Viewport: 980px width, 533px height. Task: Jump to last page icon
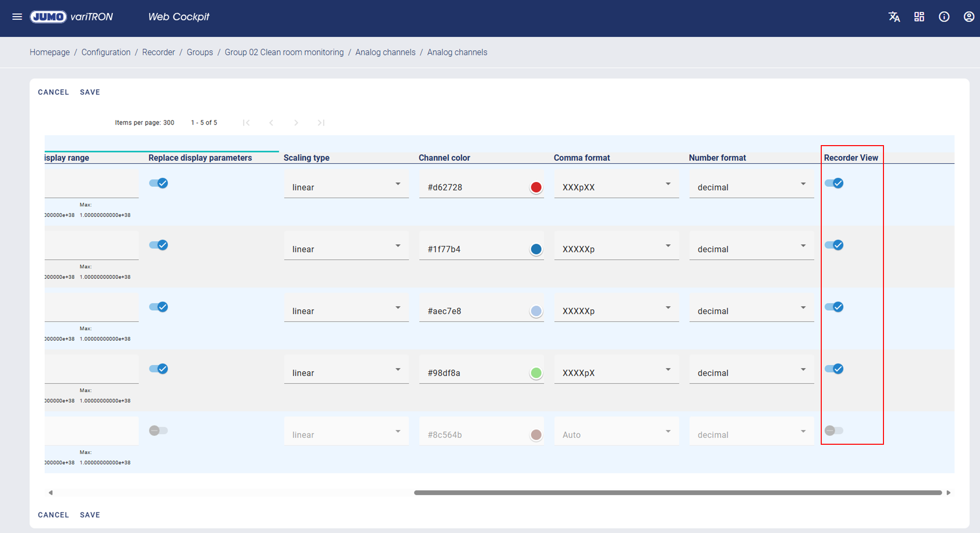click(x=321, y=123)
